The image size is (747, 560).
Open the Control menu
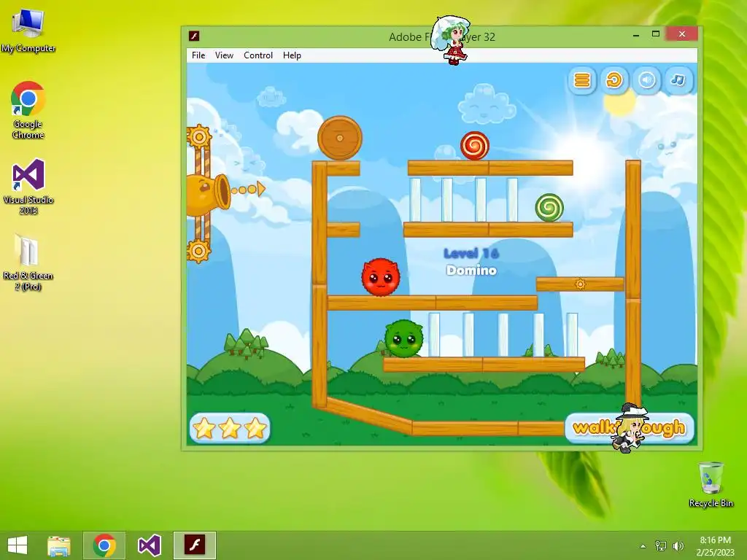pyautogui.click(x=258, y=55)
